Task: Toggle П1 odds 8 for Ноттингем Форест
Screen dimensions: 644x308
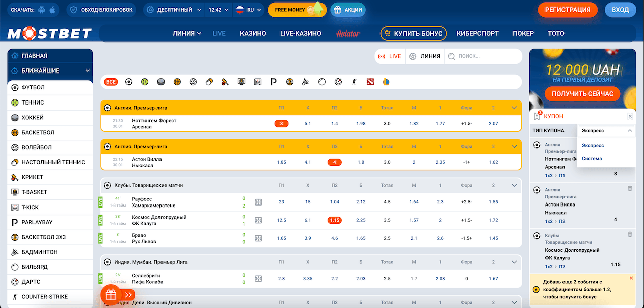Action: coord(281,123)
